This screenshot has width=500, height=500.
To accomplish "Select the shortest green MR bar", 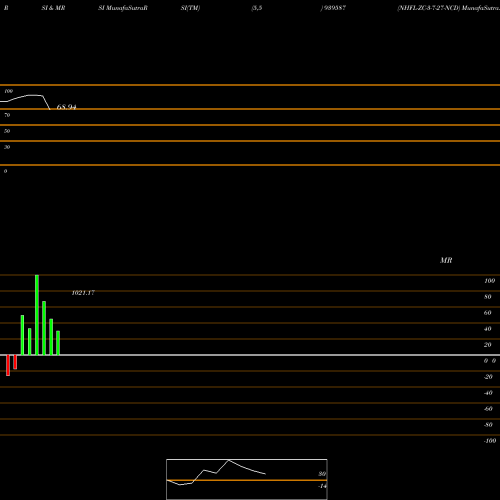I will 58,343.
